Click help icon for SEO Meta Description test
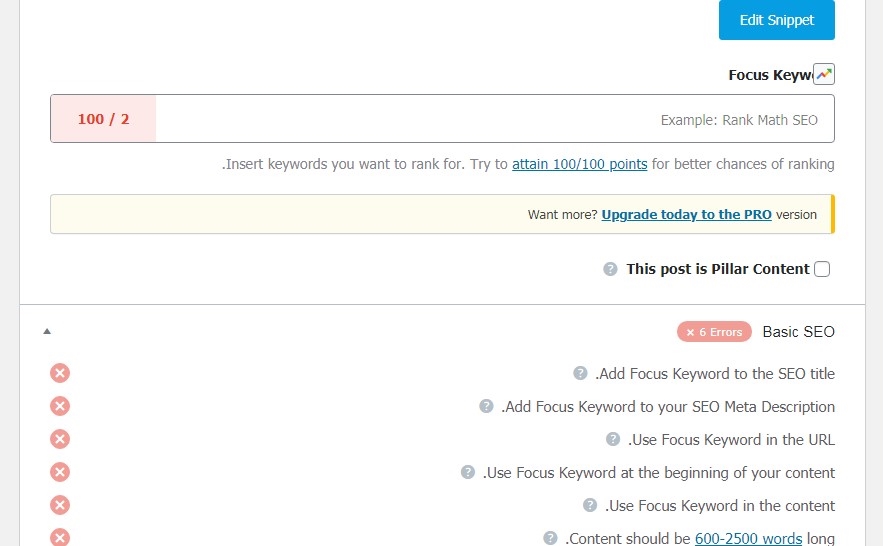 [x=486, y=406]
